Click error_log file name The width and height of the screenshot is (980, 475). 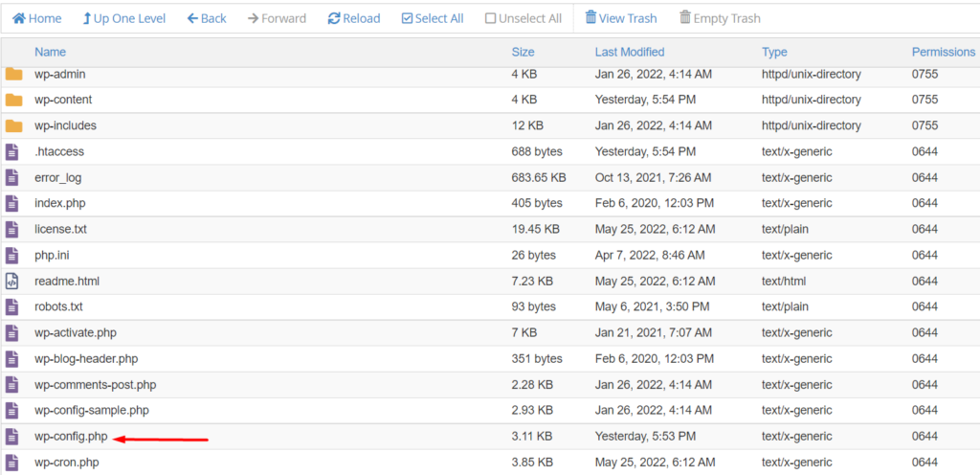coord(58,177)
